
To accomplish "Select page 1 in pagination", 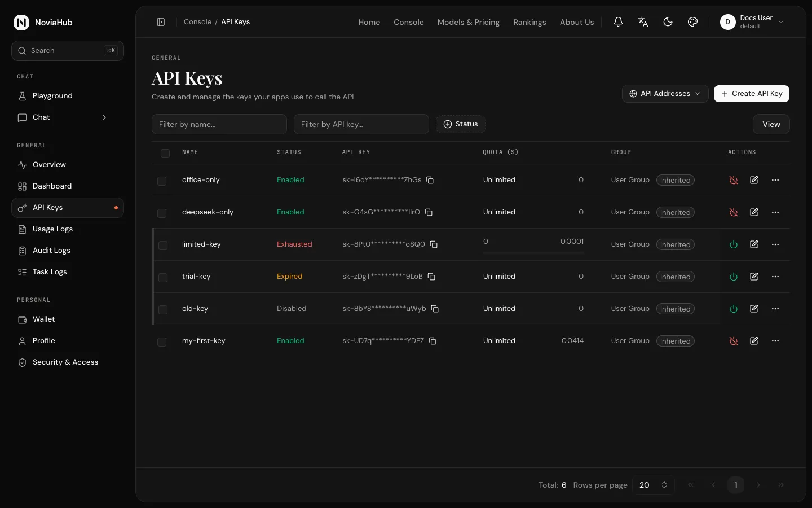I will [x=735, y=485].
